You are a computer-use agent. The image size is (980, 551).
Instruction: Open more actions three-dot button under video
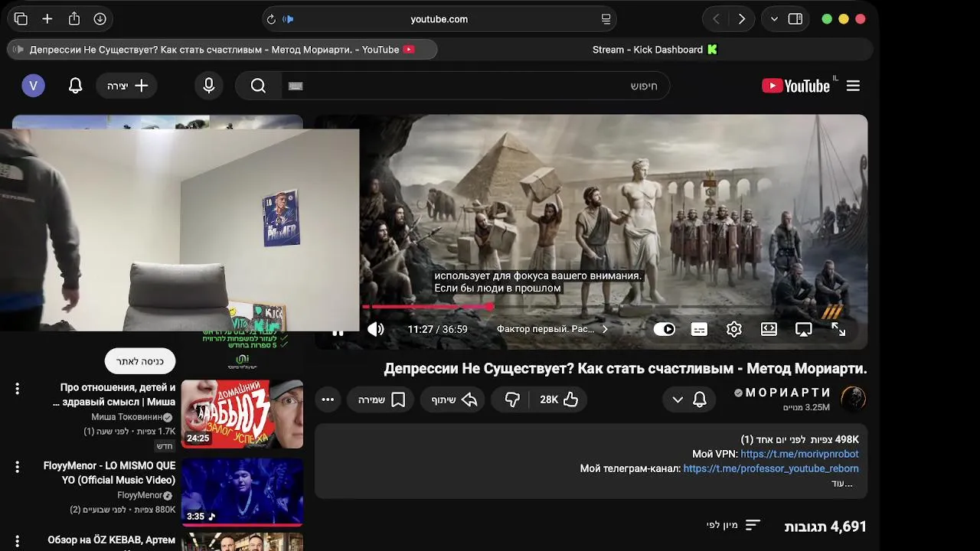(x=328, y=399)
